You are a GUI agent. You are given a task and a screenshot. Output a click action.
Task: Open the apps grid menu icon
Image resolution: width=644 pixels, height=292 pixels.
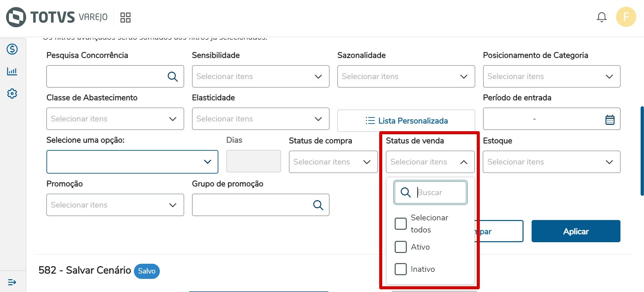[126, 17]
